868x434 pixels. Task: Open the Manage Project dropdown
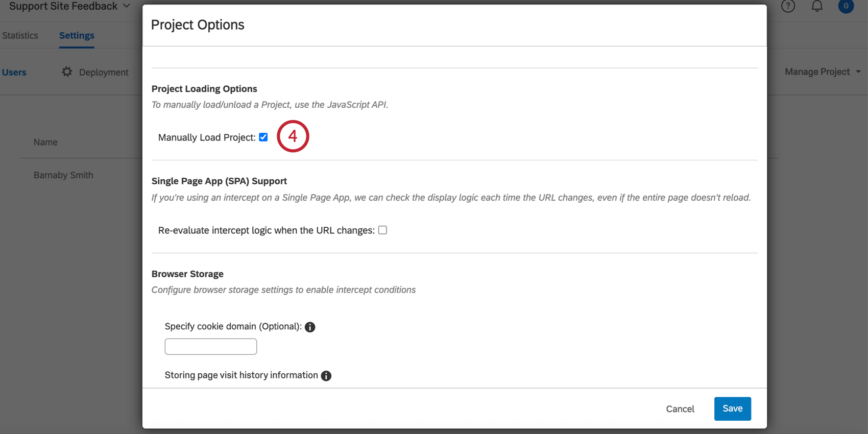coord(823,72)
